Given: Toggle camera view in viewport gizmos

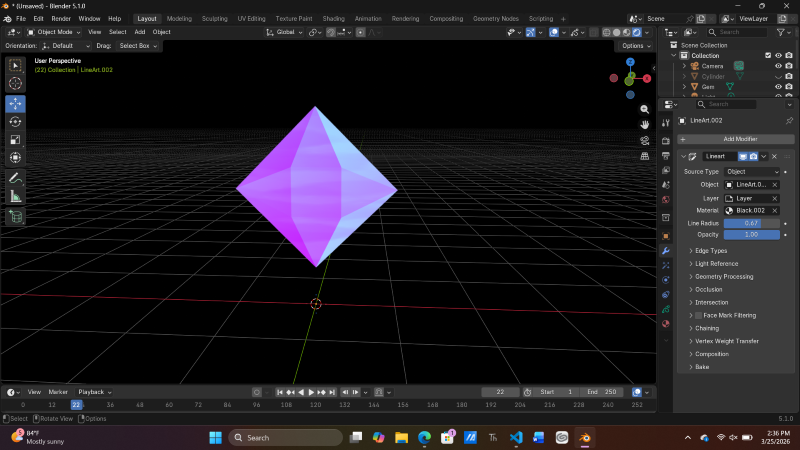Looking at the screenshot, I should pyautogui.click(x=645, y=140).
